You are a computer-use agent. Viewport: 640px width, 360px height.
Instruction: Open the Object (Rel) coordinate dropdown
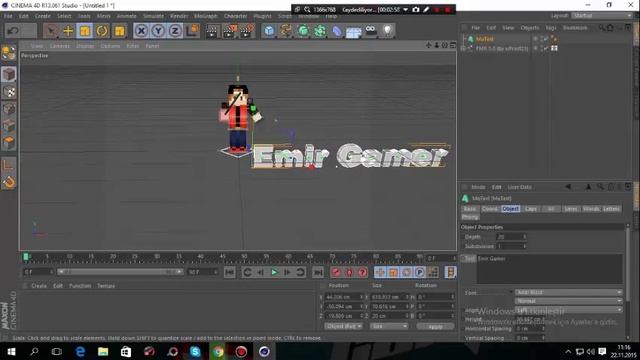click(343, 326)
